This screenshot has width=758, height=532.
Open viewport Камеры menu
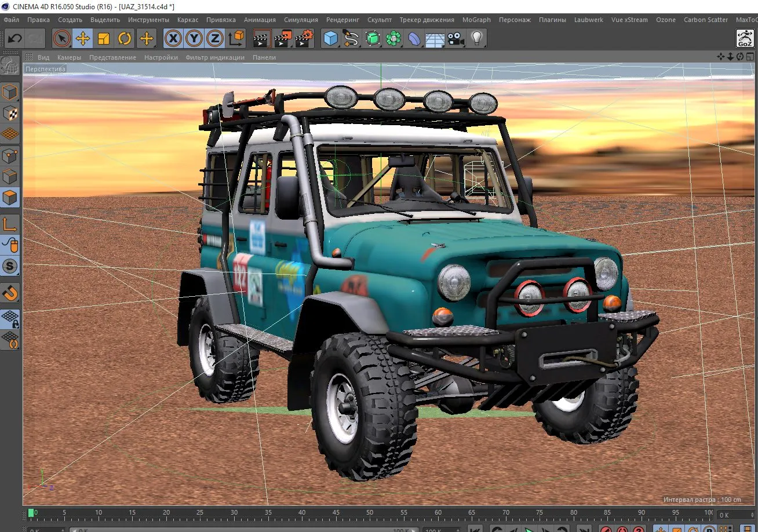coord(69,57)
